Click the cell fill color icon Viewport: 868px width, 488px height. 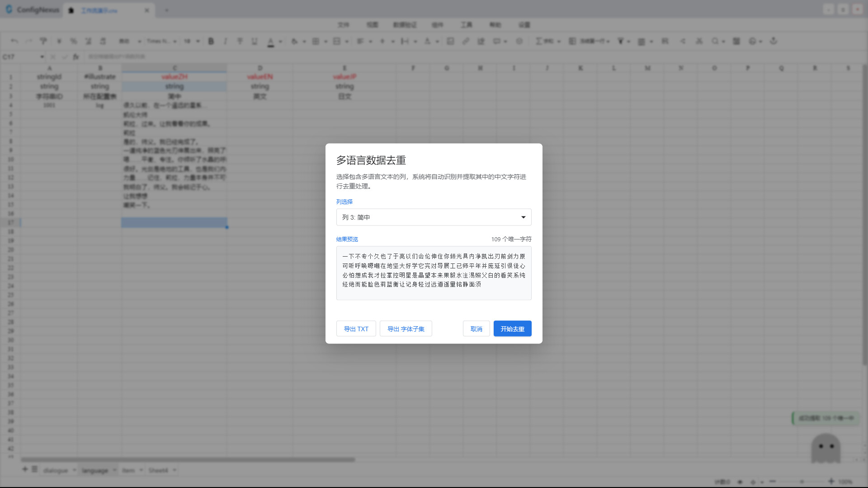pyautogui.click(x=294, y=41)
